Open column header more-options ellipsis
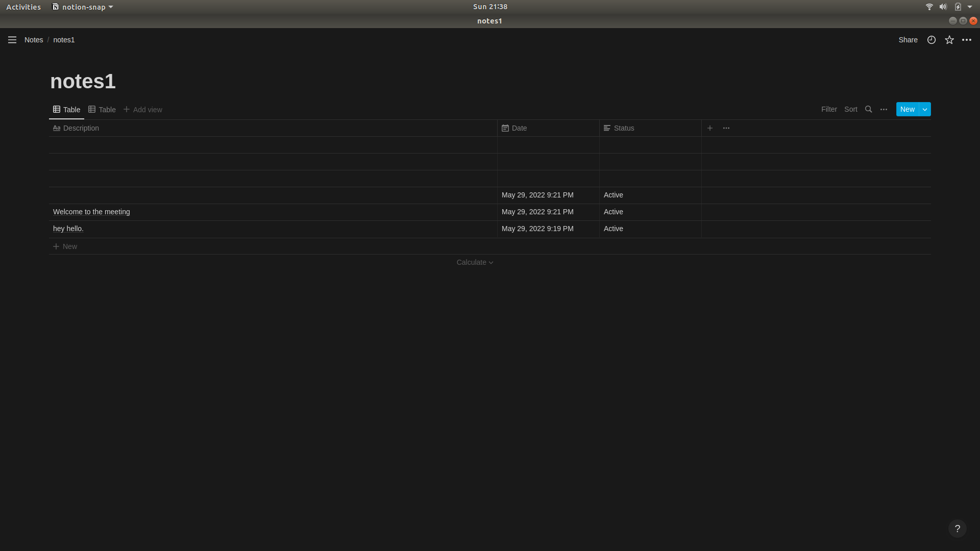 pos(726,128)
